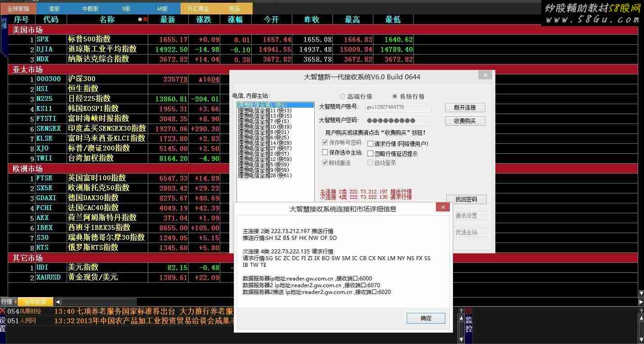The height and width of the screenshot is (344, 644).
Task: Open the AH股 tab
Action: click(162, 9)
